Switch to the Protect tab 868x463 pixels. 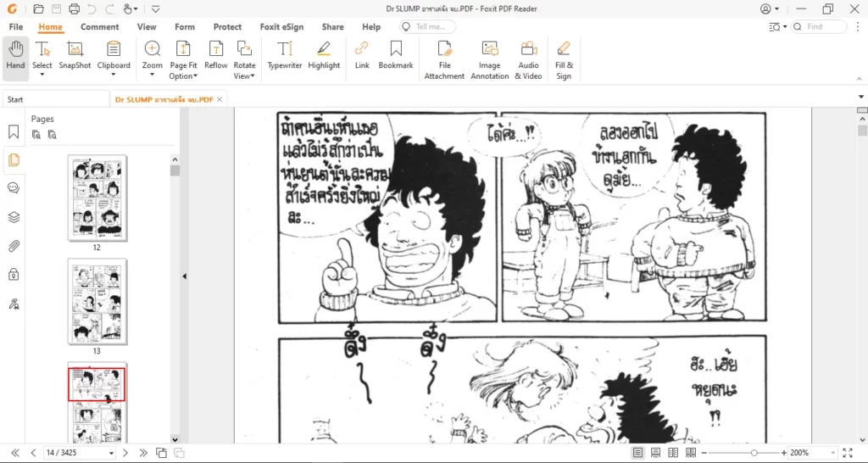click(x=227, y=26)
